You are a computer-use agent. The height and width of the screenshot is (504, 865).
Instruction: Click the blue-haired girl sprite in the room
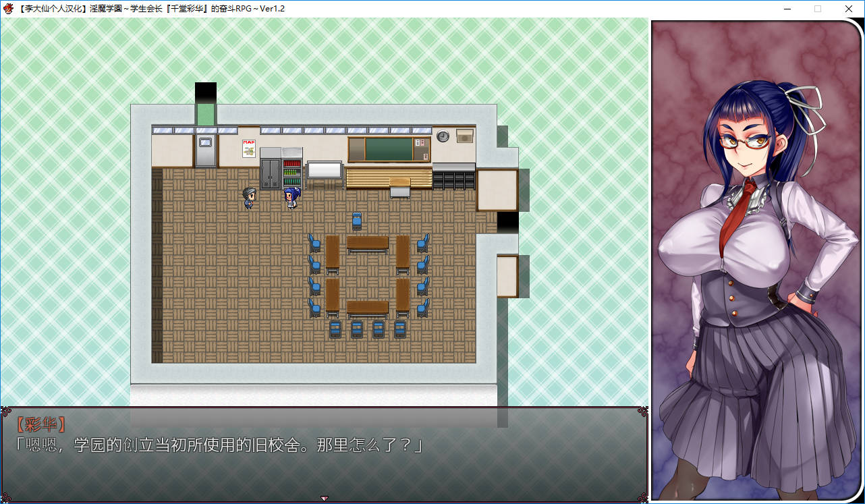click(x=291, y=198)
